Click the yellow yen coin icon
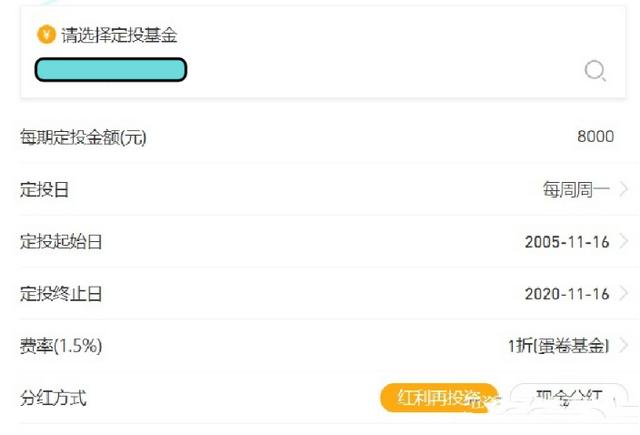Image resolution: width=640 pixels, height=435 pixels. (x=46, y=34)
